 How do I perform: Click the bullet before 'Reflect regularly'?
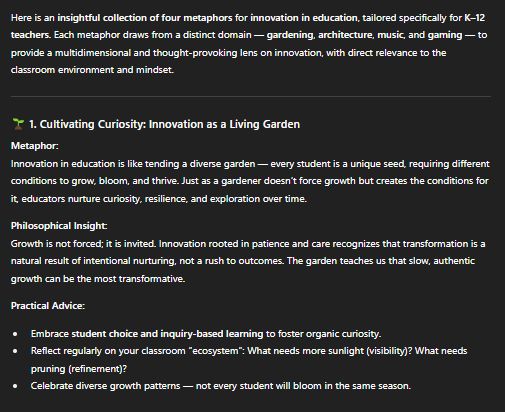[x=15, y=351]
